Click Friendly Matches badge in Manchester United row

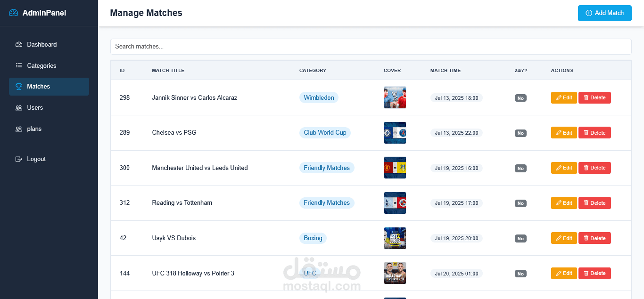pos(327,168)
